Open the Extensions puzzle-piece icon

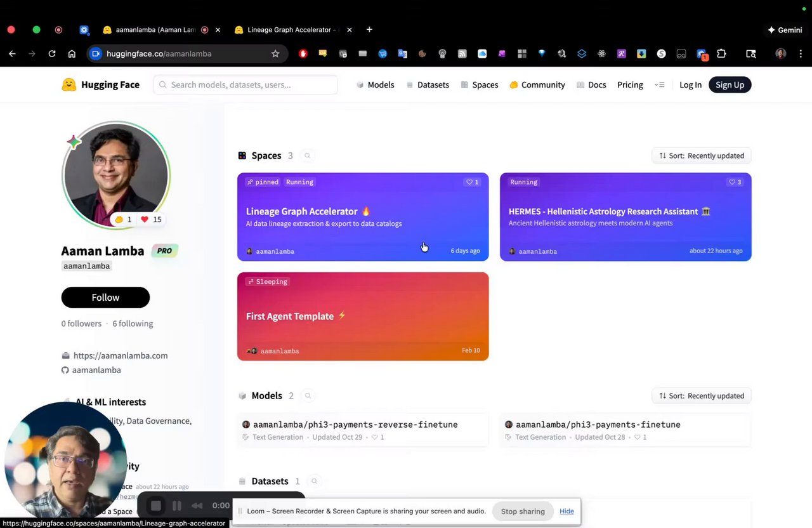(x=721, y=54)
